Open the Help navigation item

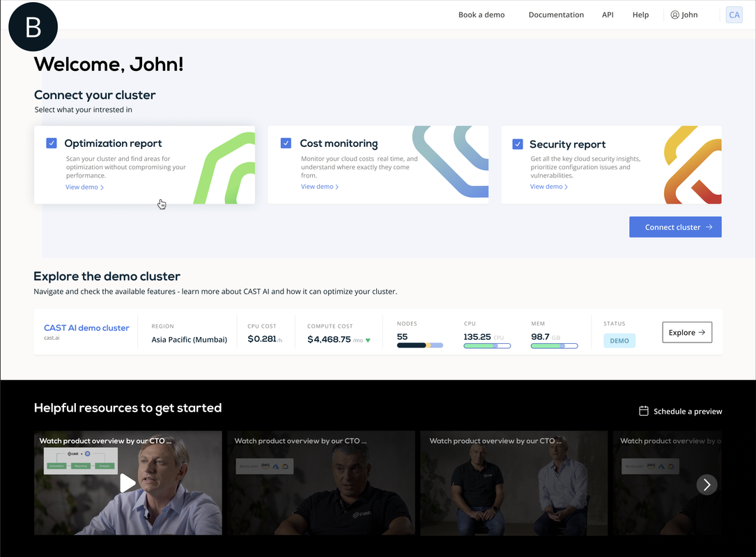point(640,15)
